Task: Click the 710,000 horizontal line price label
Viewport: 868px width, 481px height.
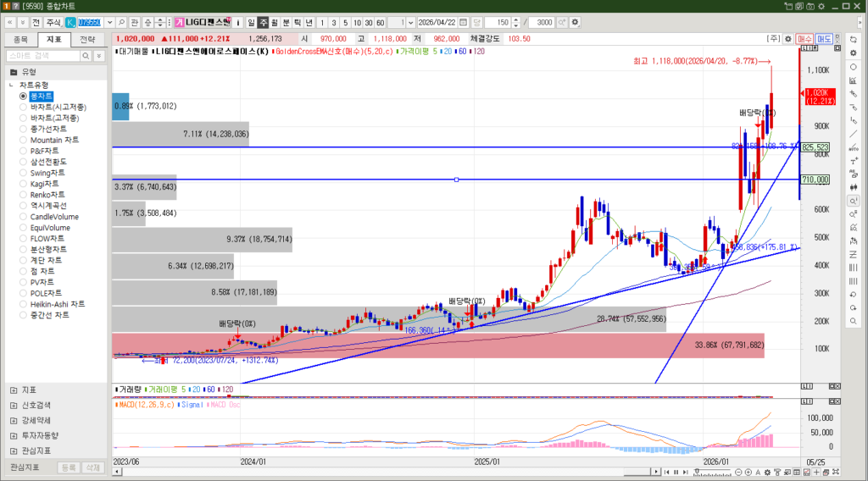Action: [x=815, y=180]
